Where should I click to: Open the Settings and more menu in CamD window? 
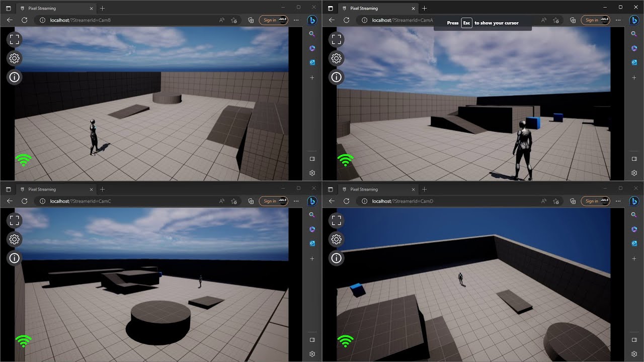click(x=618, y=201)
